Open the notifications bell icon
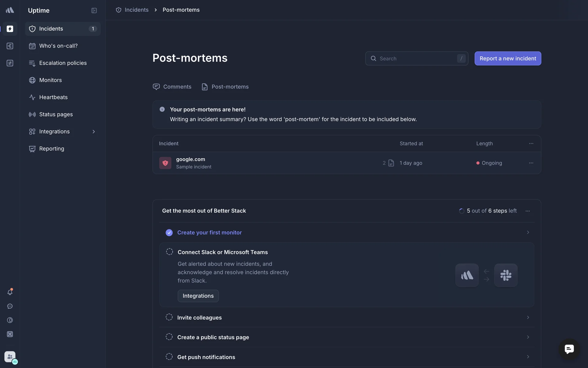 [x=10, y=292]
